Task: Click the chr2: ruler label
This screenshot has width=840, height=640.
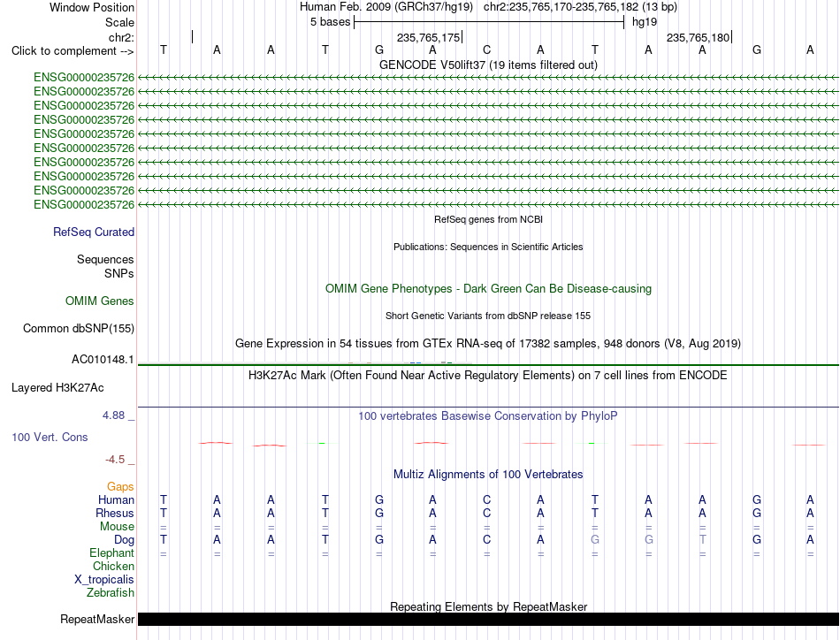Action: point(122,37)
